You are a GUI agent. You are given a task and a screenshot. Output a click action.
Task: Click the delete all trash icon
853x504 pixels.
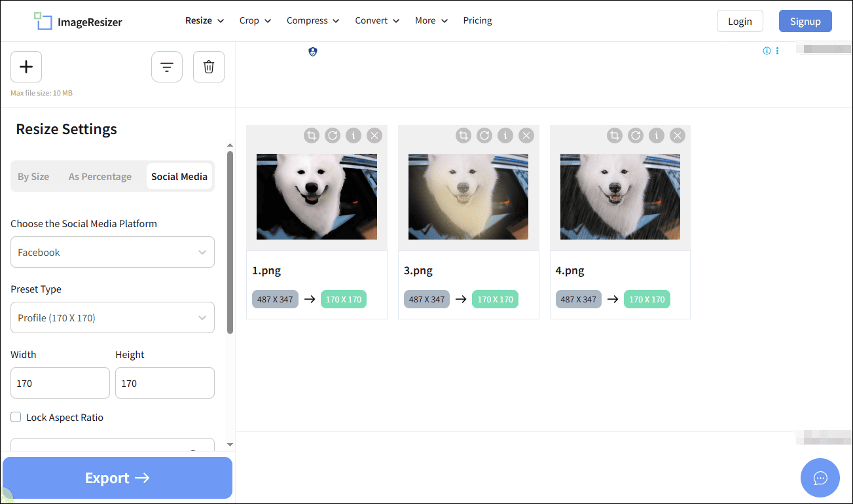click(208, 66)
